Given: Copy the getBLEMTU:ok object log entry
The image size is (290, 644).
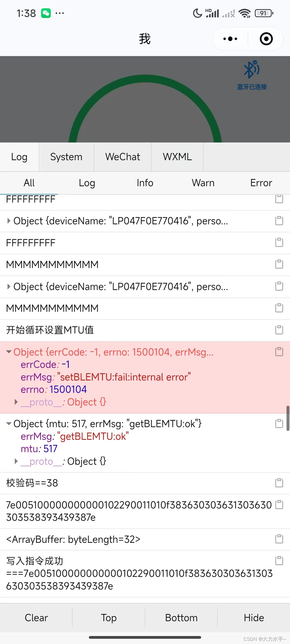Looking at the screenshot, I should (x=279, y=424).
